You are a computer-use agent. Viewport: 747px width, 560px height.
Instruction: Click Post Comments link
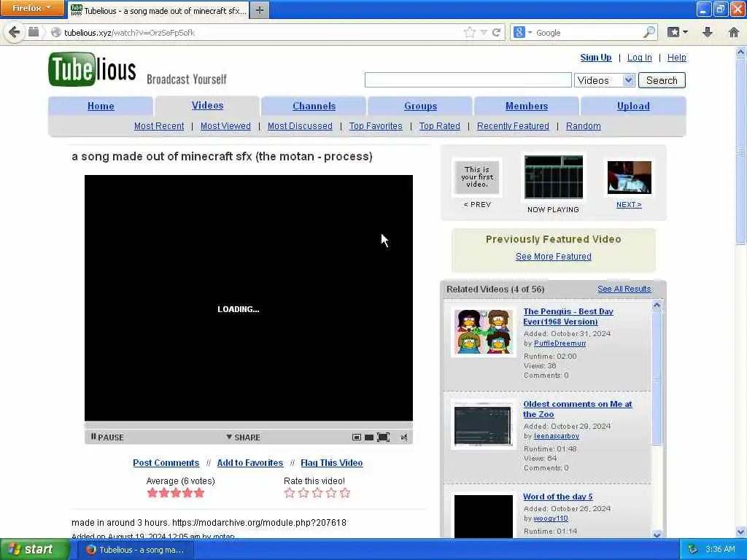coord(166,463)
